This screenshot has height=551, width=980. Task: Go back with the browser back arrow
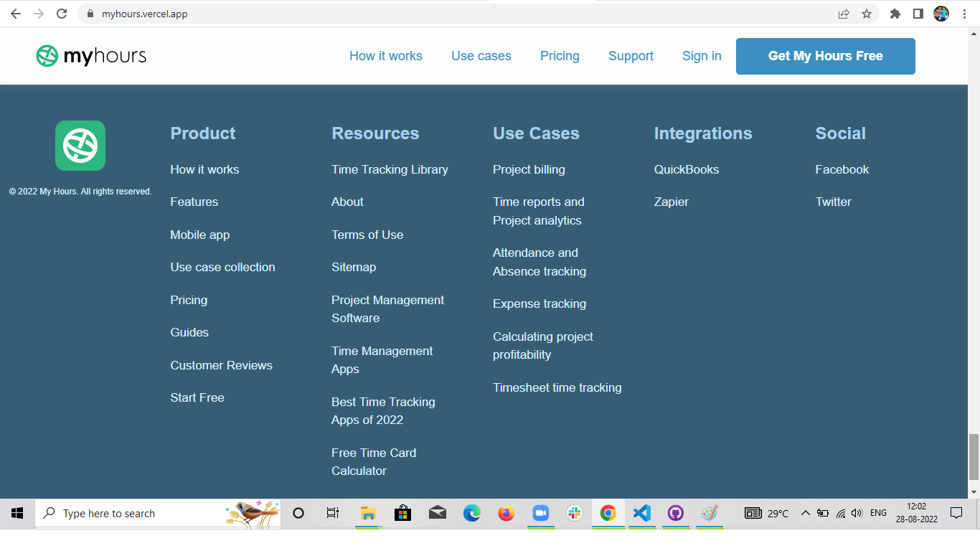[x=16, y=14]
